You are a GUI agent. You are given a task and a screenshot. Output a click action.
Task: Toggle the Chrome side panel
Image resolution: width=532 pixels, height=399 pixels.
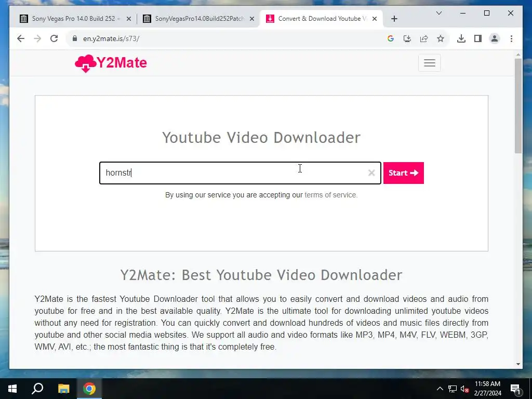click(x=478, y=38)
